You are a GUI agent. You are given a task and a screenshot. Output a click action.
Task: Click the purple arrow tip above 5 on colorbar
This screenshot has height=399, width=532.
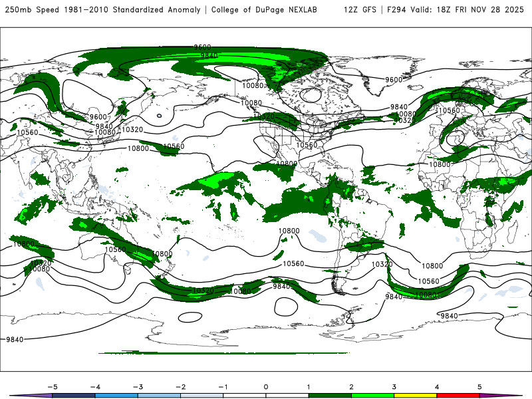click(x=501, y=396)
